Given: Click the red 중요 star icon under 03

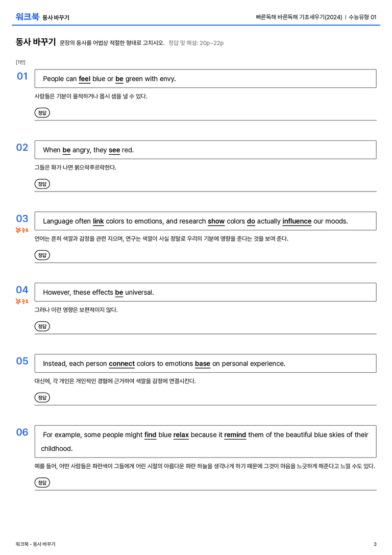Looking at the screenshot, I should [22, 230].
